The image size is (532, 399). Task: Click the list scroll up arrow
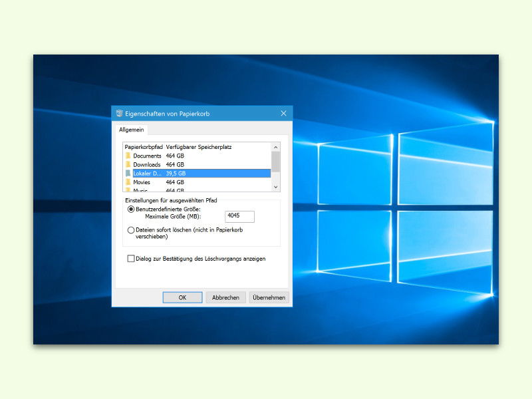pos(275,147)
